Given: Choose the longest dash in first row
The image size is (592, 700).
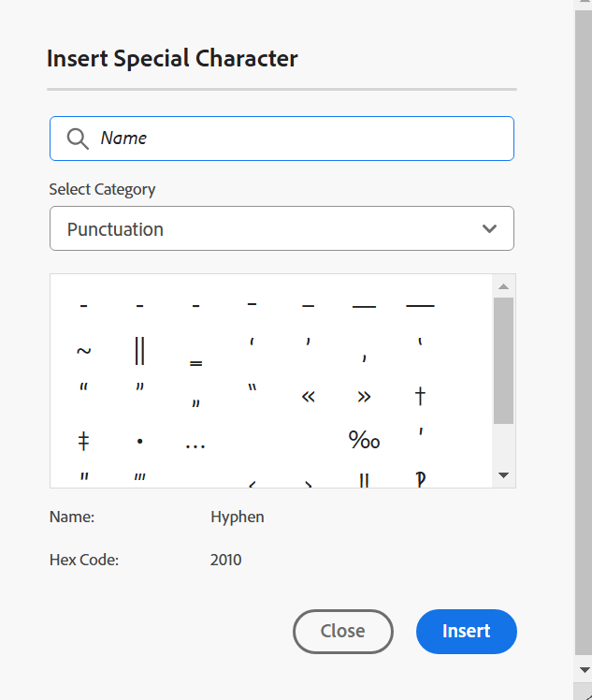Looking at the screenshot, I should (420, 305).
